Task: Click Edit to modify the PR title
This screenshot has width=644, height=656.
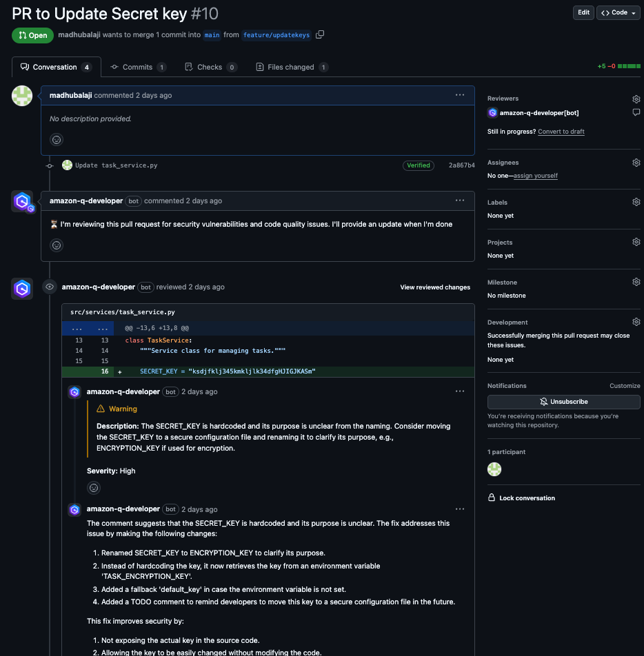Action: pos(583,12)
